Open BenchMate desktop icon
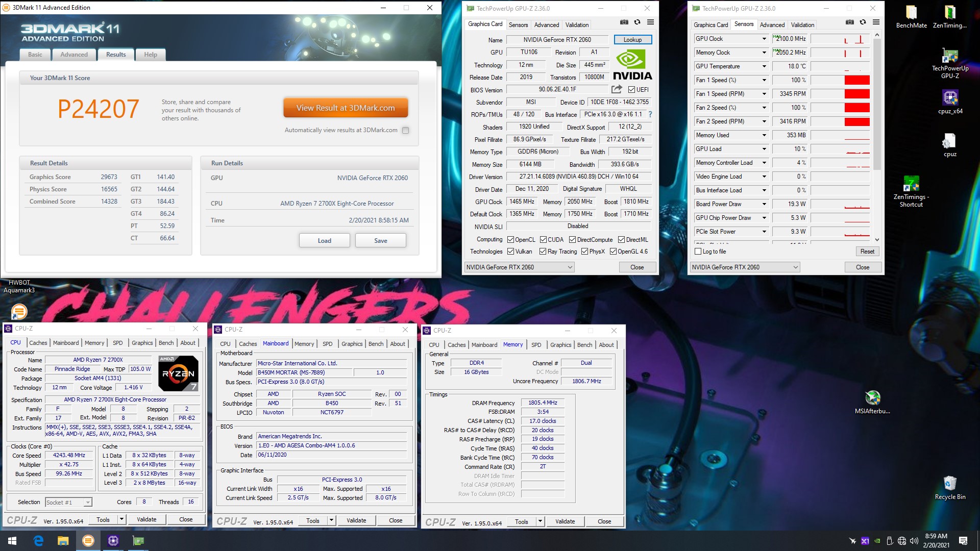Image resolution: width=980 pixels, height=551 pixels. [912, 16]
